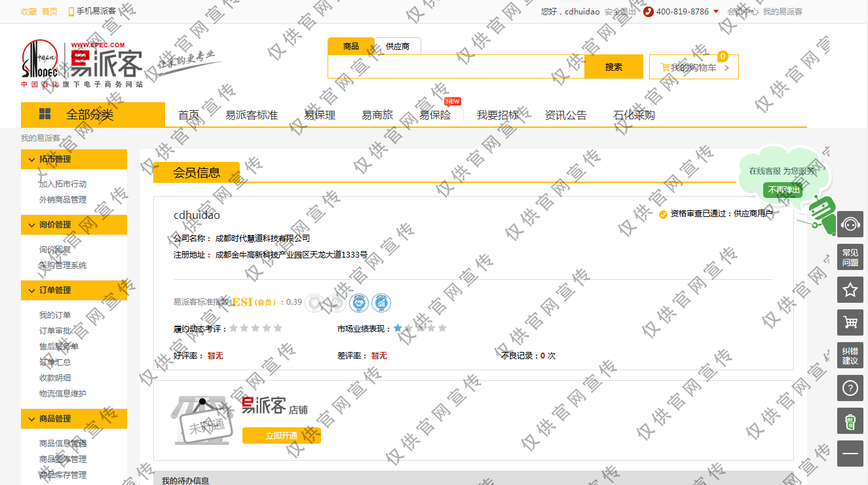The width and height of the screenshot is (868, 485).
Task: Click the unopened store illustration
Action: [201, 419]
